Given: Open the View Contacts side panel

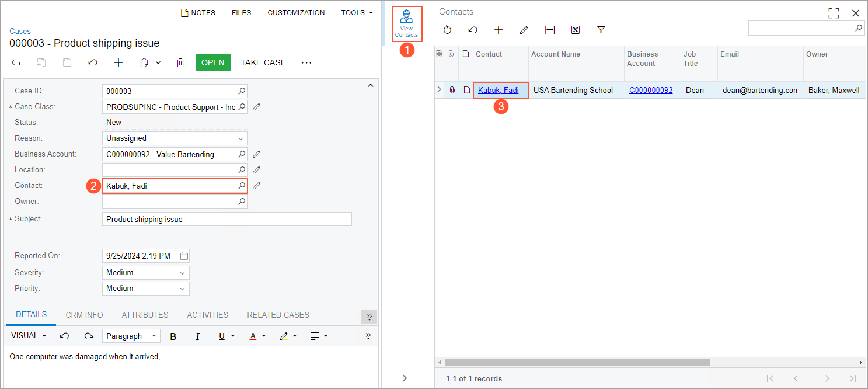Looking at the screenshot, I should tap(406, 24).
